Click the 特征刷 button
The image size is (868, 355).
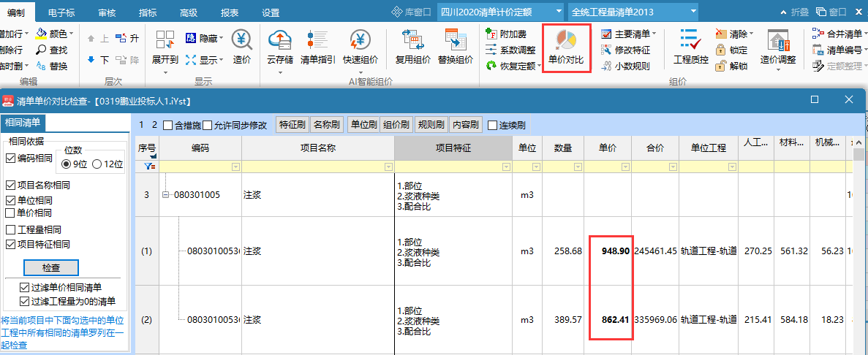292,125
